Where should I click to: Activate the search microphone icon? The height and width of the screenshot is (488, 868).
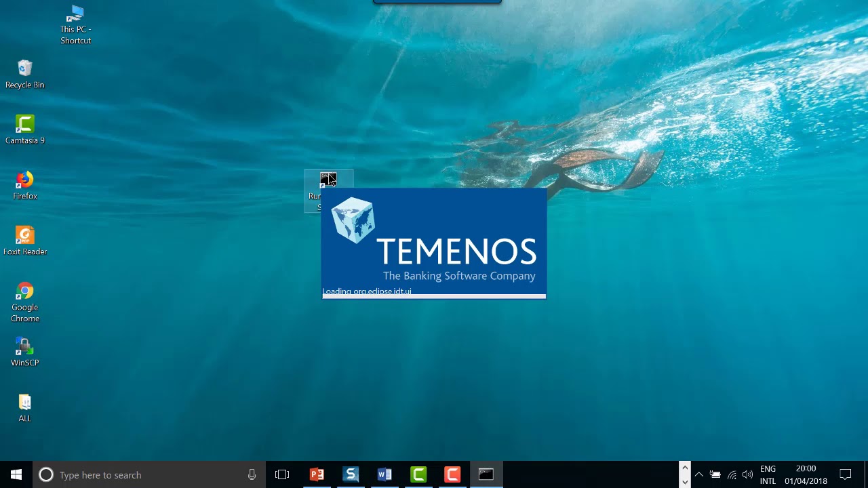tap(252, 474)
